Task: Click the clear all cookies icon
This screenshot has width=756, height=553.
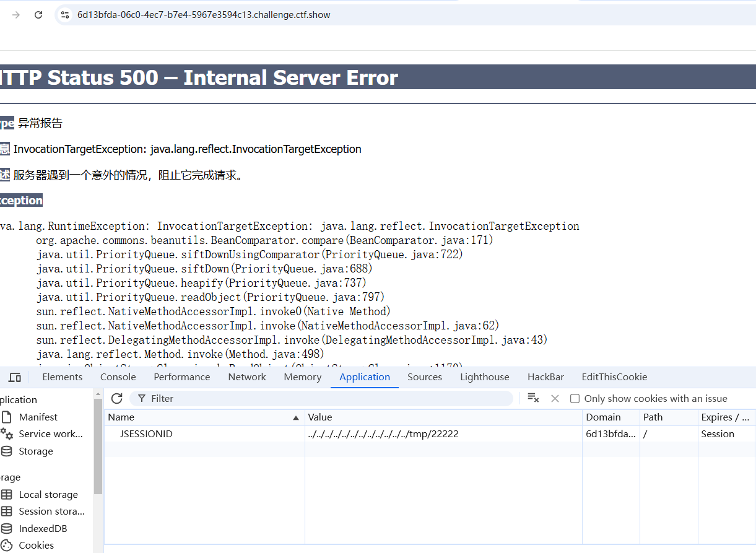Action: (x=532, y=398)
